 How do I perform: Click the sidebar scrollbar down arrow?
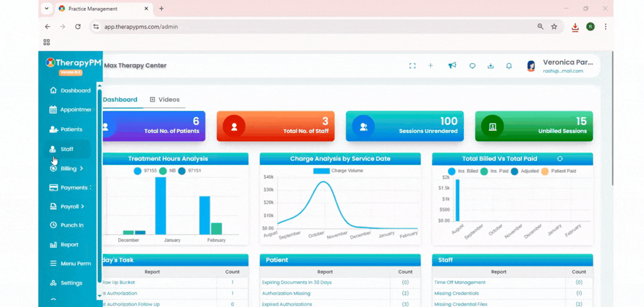tap(99, 296)
